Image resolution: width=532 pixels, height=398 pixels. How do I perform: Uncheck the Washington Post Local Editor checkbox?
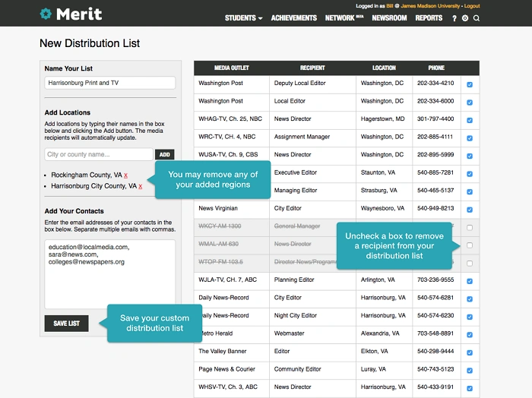[x=470, y=103]
